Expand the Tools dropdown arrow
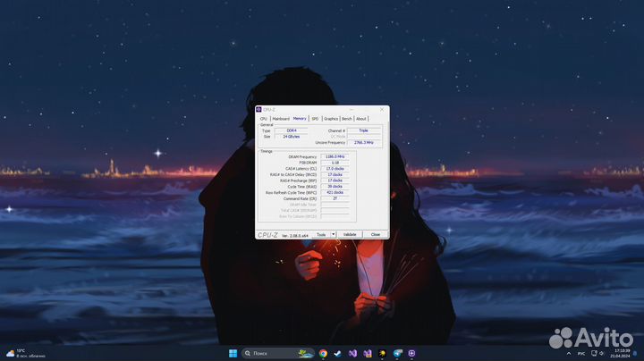 tap(334, 235)
